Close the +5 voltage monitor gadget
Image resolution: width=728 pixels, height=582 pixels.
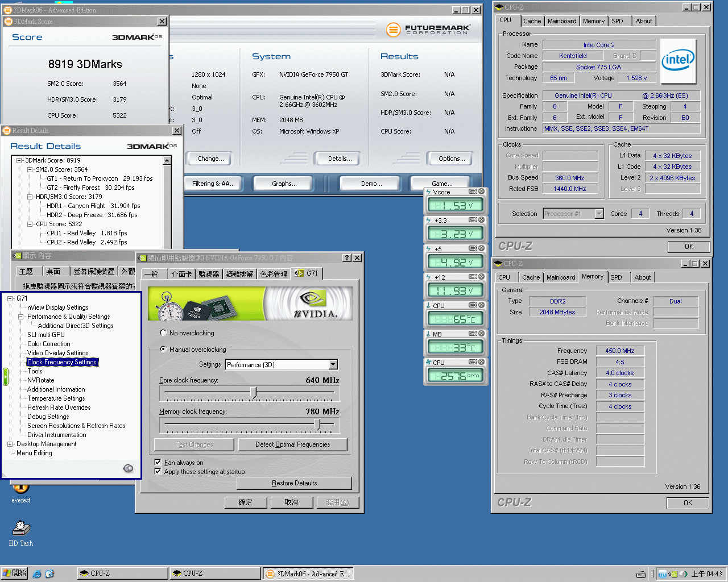pyautogui.click(x=481, y=248)
